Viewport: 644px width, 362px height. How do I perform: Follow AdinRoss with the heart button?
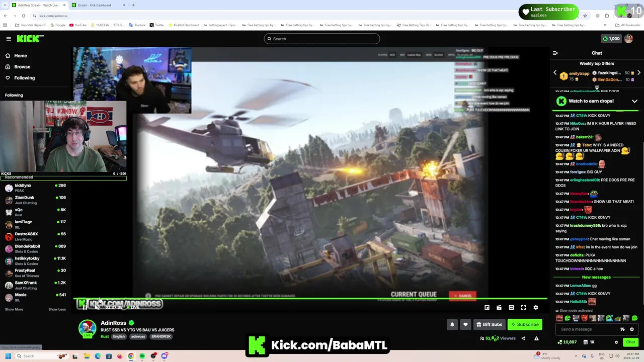coord(465,324)
